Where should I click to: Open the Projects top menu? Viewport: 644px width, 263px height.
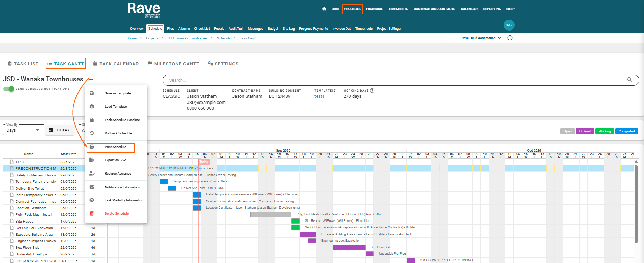pyautogui.click(x=352, y=9)
